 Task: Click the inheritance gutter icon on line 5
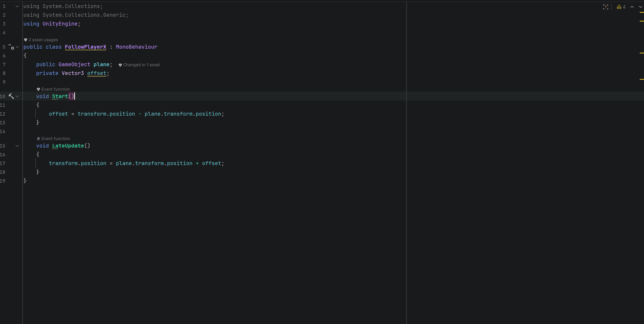point(11,47)
